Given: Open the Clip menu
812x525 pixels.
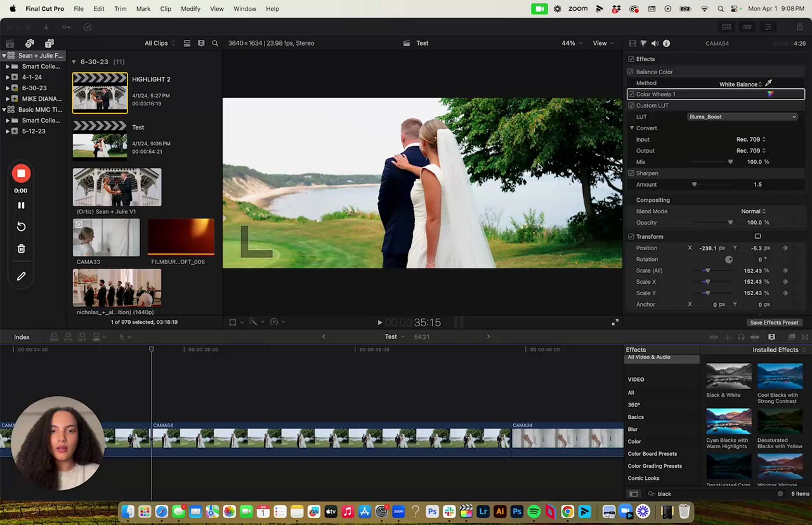Looking at the screenshot, I should click(166, 9).
